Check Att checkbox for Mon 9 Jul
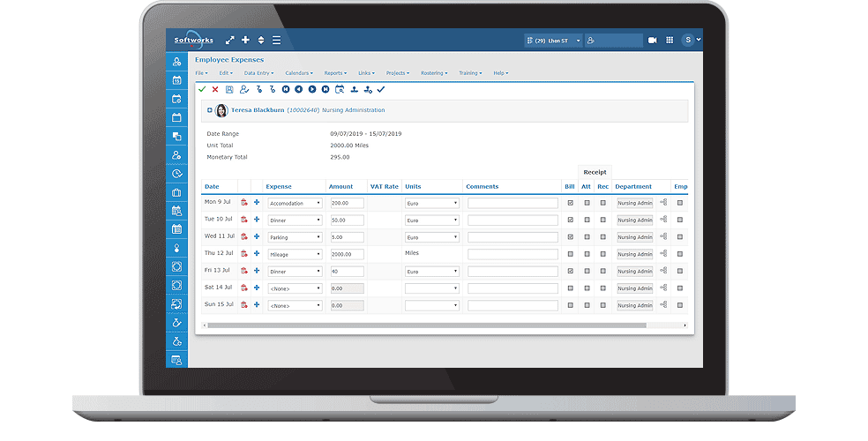868x441 pixels. (587, 203)
